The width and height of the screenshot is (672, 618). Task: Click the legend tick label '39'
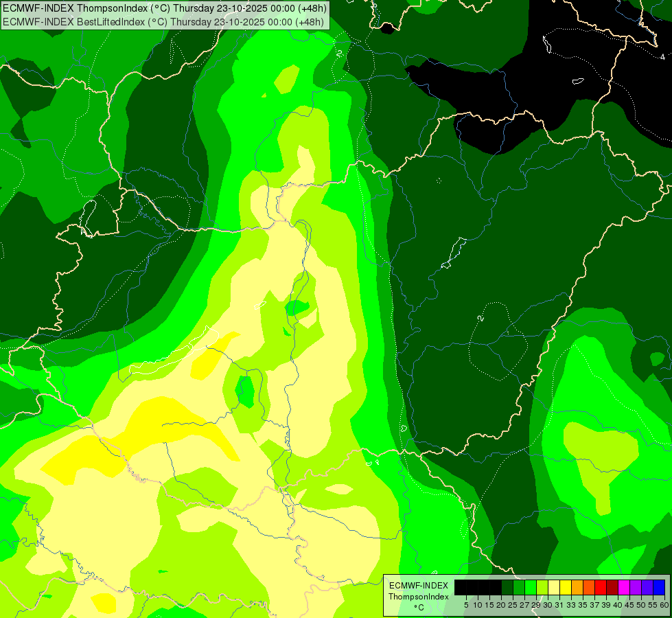(606, 605)
